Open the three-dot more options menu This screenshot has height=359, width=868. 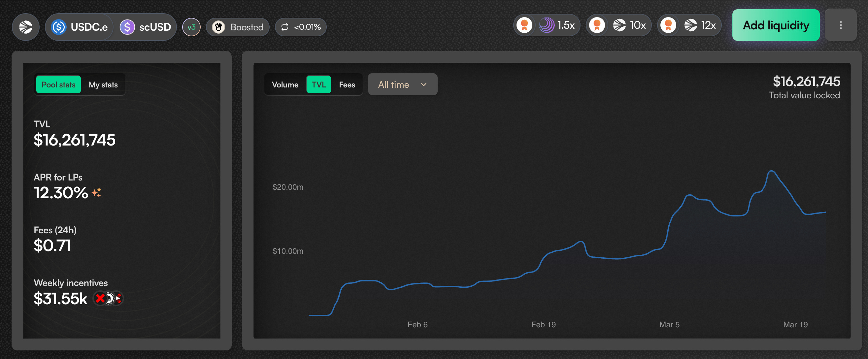point(840,25)
